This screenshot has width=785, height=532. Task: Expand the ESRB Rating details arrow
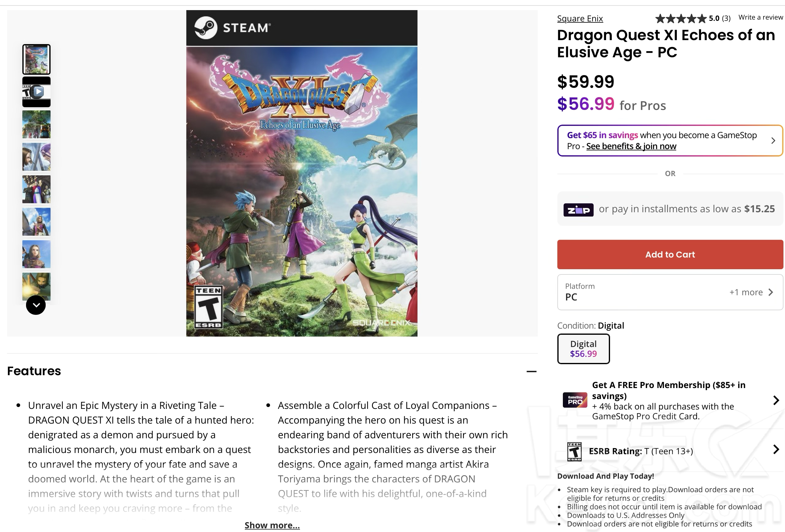[x=776, y=449]
